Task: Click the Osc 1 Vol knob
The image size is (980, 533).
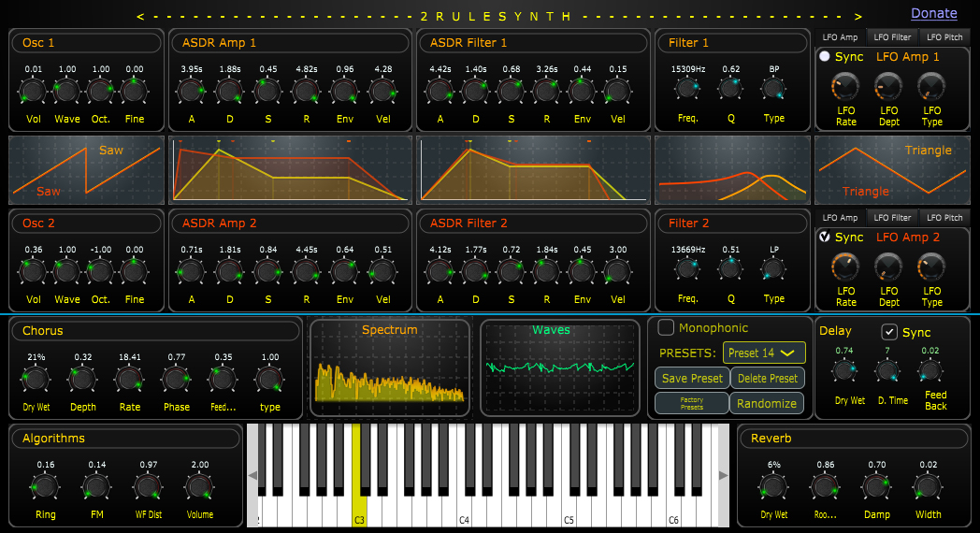Action: 33,92
